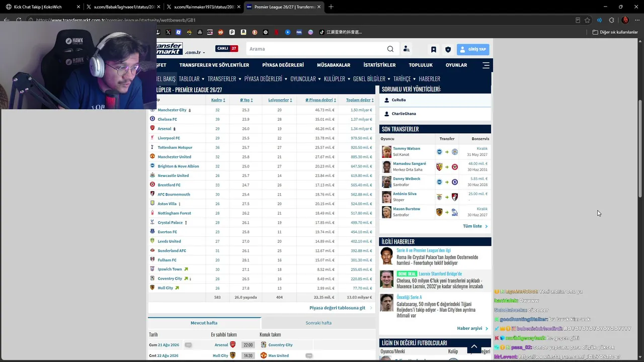Click the Giriş Yap login button

[x=473, y=49]
